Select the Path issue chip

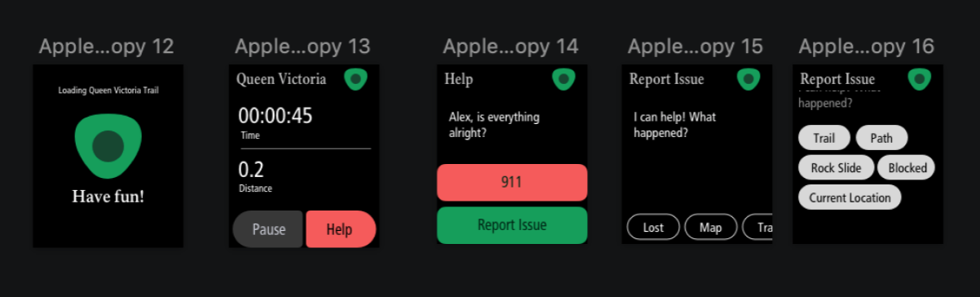click(881, 138)
